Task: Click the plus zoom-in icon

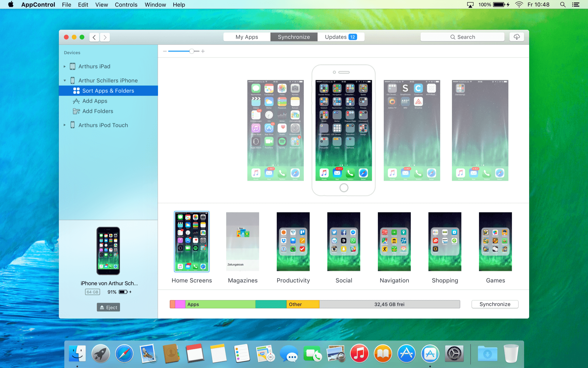Action: click(x=203, y=51)
